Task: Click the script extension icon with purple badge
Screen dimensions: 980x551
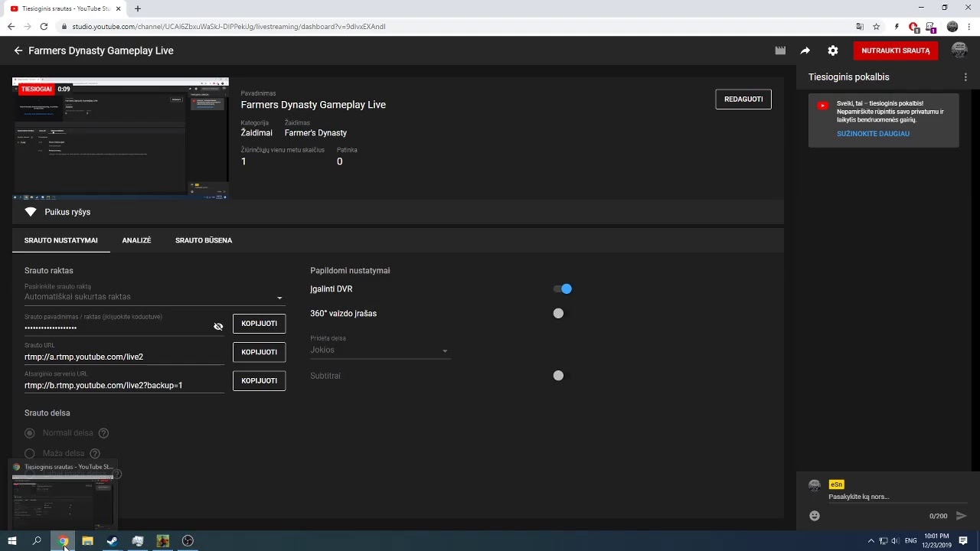Action: 932,27
